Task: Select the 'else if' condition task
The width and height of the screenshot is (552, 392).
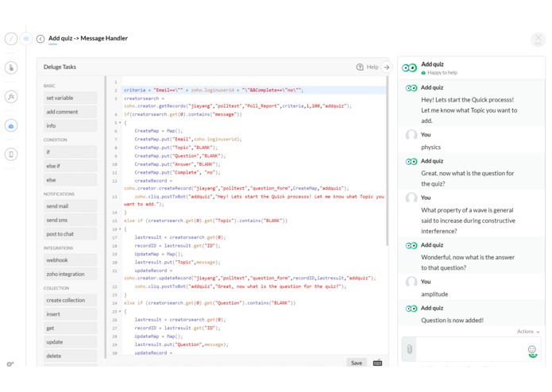Action: point(70,166)
